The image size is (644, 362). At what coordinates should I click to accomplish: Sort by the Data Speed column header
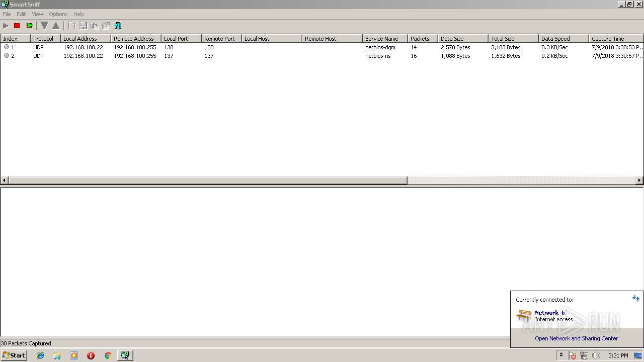click(563, 39)
